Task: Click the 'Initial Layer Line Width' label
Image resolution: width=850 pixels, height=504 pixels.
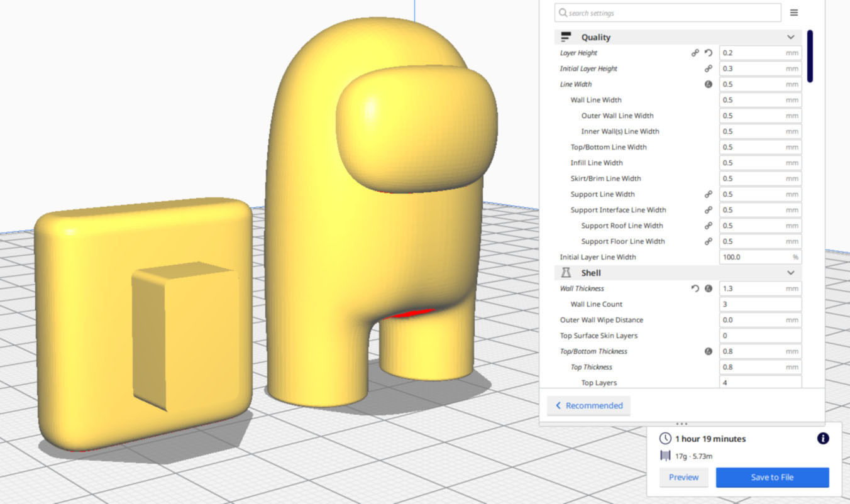Action: (x=598, y=257)
